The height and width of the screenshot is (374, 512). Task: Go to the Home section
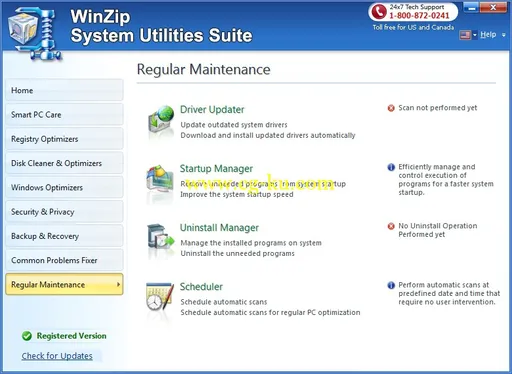click(x=64, y=90)
